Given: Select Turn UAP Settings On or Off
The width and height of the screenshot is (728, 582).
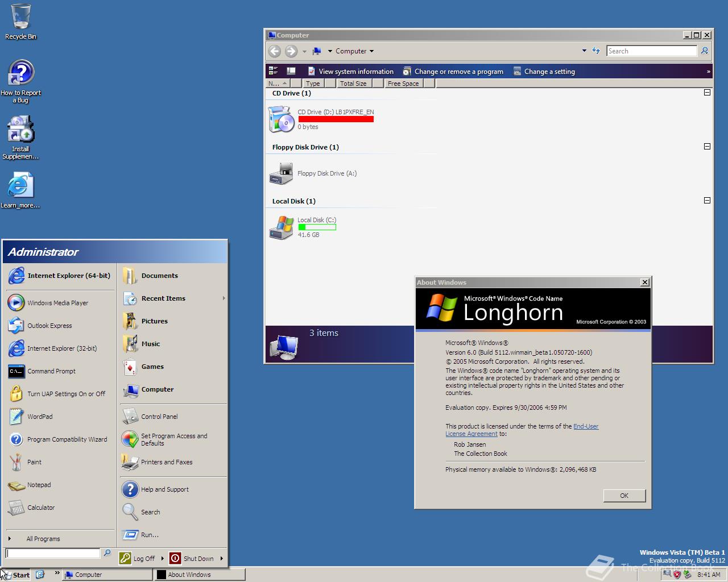Looking at the screenshot, I should point(59,394).
